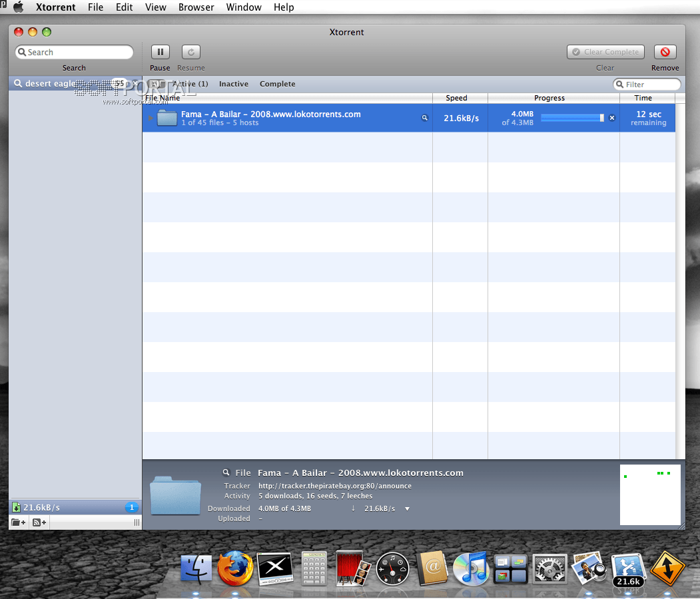
Task: Click the Search field in toolbar
Action: pyautogui.click(x=74, y=52)
